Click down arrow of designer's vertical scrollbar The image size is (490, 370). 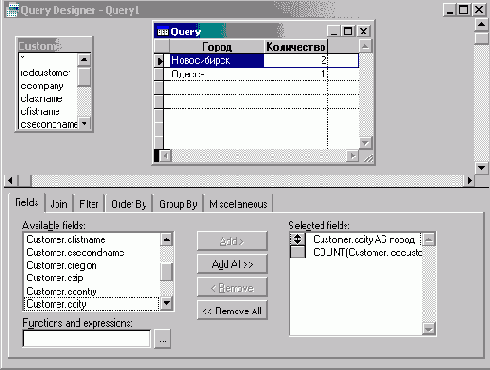pyautogui.click(x=481, y=167)
